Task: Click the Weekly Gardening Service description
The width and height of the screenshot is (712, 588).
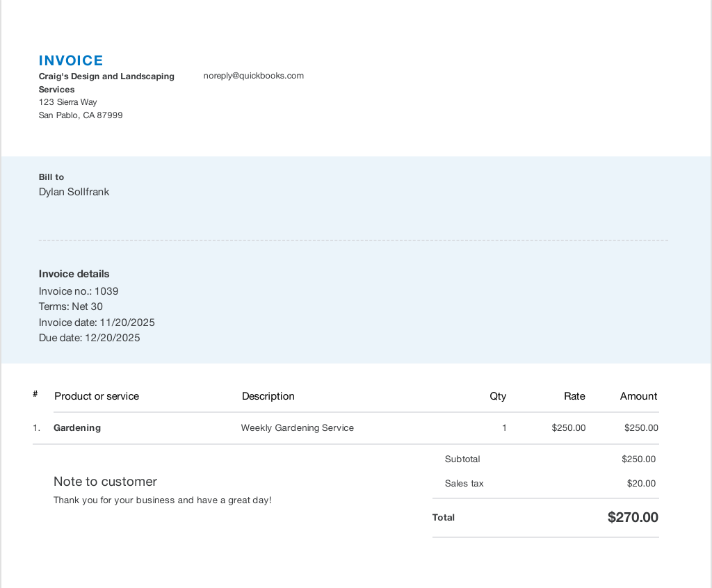Action: point(297,428)
